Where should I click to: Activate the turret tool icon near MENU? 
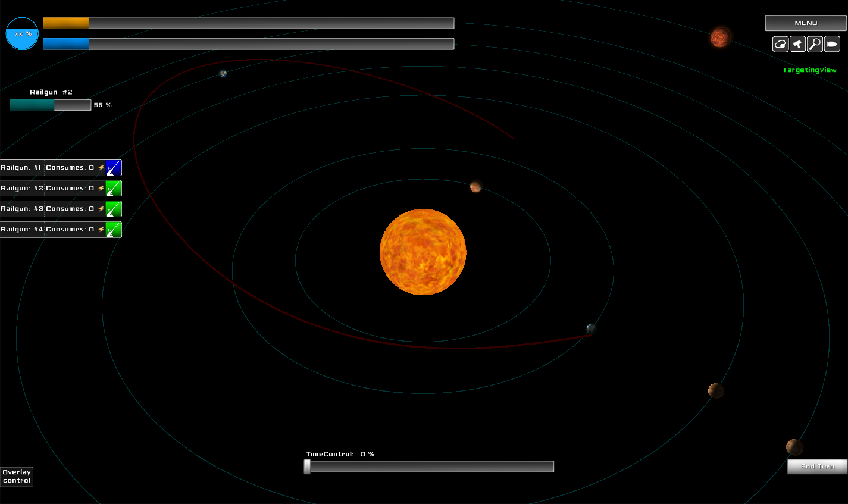[797, 44]
